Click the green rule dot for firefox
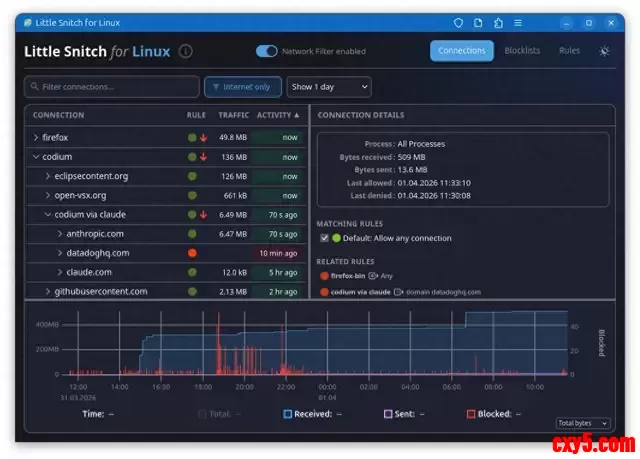Image resolution: width=640 pixels, height=459 pixels. pyautogui.click(x=192, y=138)
